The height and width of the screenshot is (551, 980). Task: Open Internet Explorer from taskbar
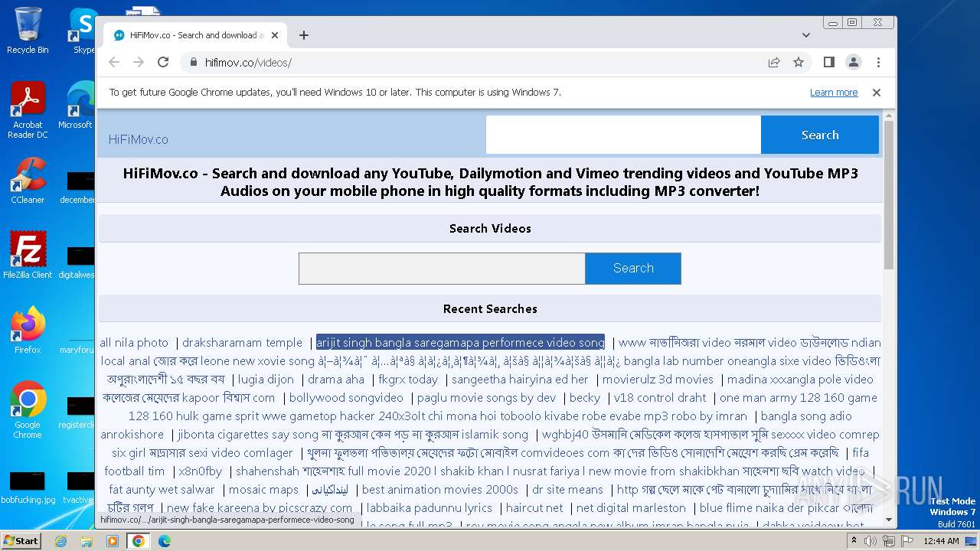coord(60,541)
